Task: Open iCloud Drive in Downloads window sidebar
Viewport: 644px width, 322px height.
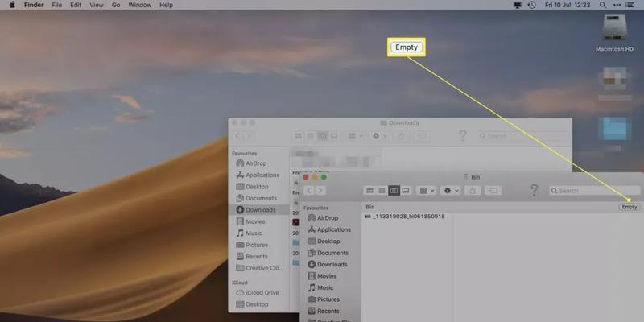Action: [x=258, y=293]
